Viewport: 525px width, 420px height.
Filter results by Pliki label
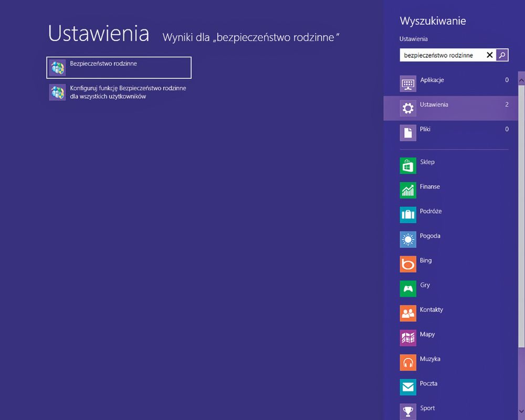[x=425, y=129]
